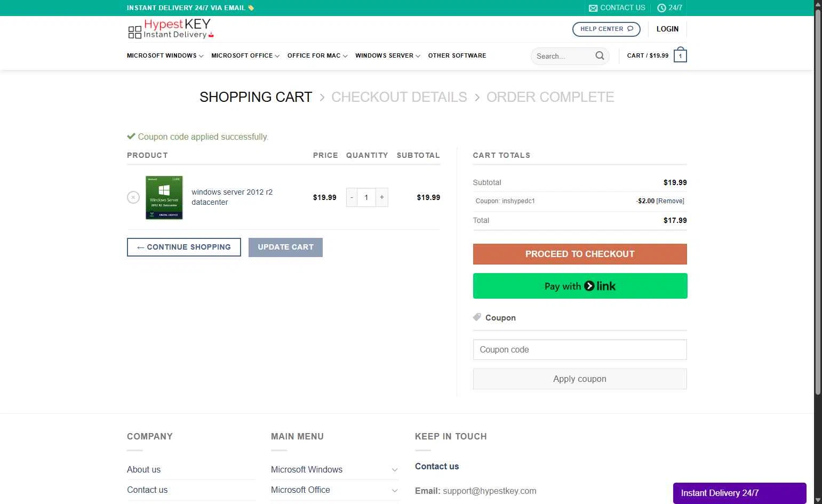The image size is (822, 504).
Task: Remove the inshypedc1 coupon
Action: pos(671,201)
